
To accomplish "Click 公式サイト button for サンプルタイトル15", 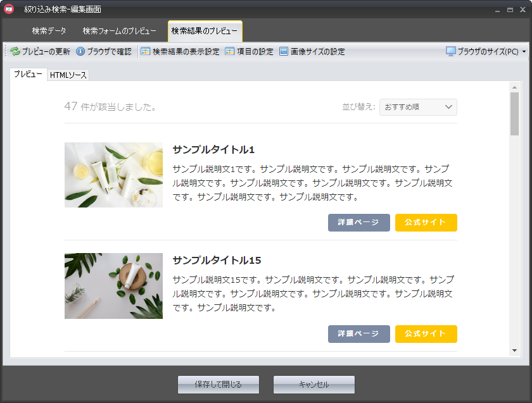I will [426, 333].
